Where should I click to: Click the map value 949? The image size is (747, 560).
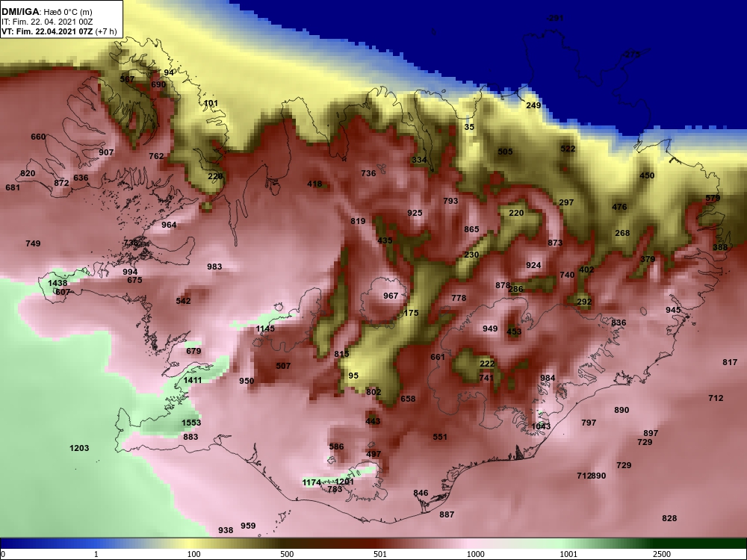tap(490, 329)
